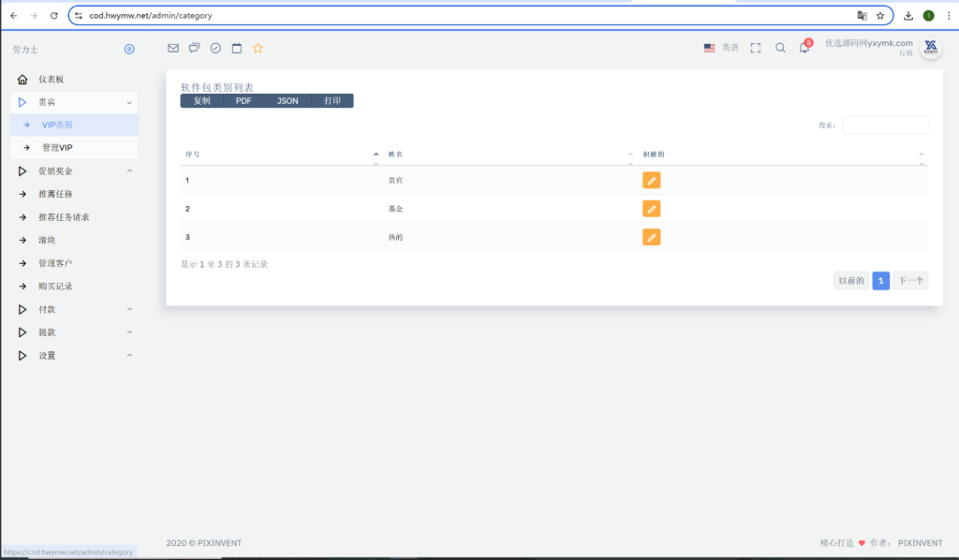Open the header search magnifier icon
The image size is (959, 560).
click(x=780, y=48)
